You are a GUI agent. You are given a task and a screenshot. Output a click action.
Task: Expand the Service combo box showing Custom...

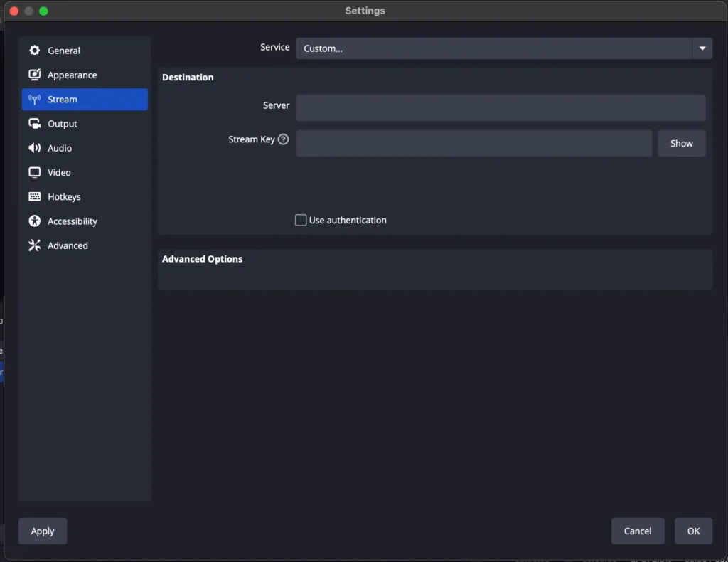pyautogui.click(x=493, y=48)
